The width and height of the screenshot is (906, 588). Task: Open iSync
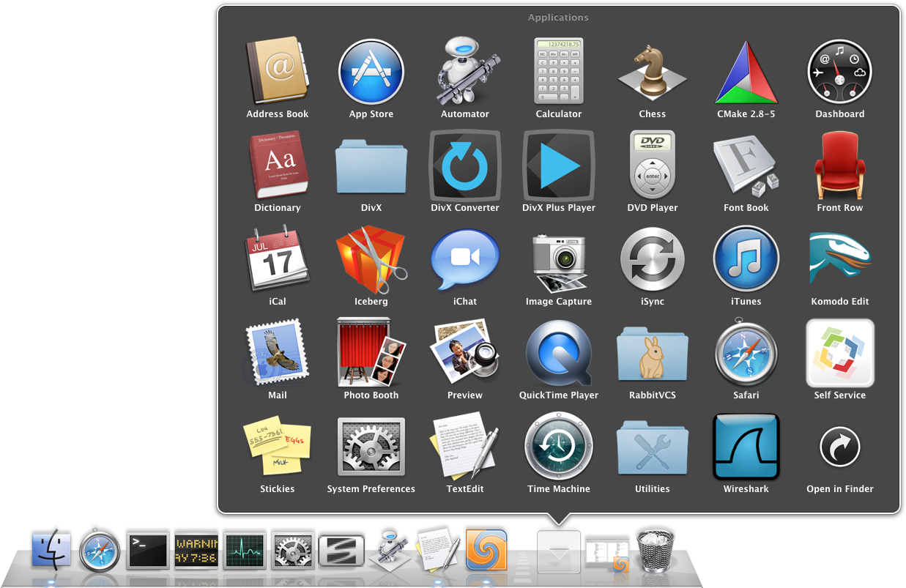pos(653,260)
